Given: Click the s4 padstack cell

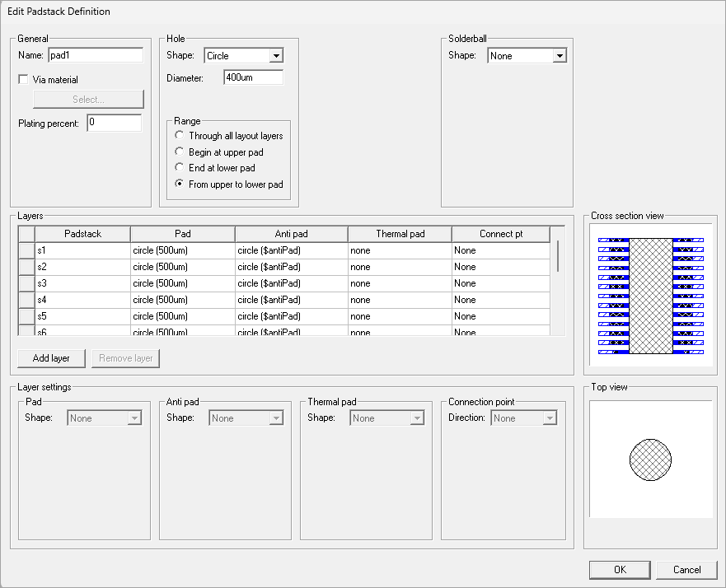Looking at the screenshot, I should coord(83,300).
